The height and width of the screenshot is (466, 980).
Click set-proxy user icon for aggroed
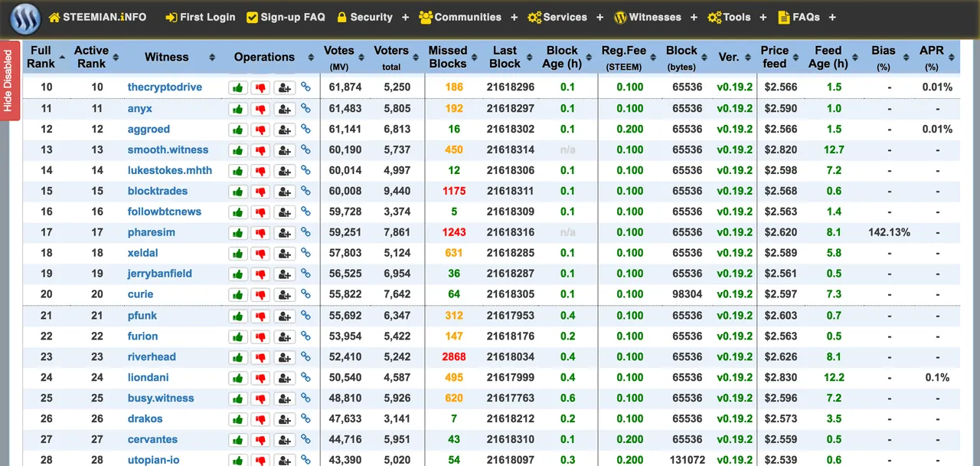point(285,130)
